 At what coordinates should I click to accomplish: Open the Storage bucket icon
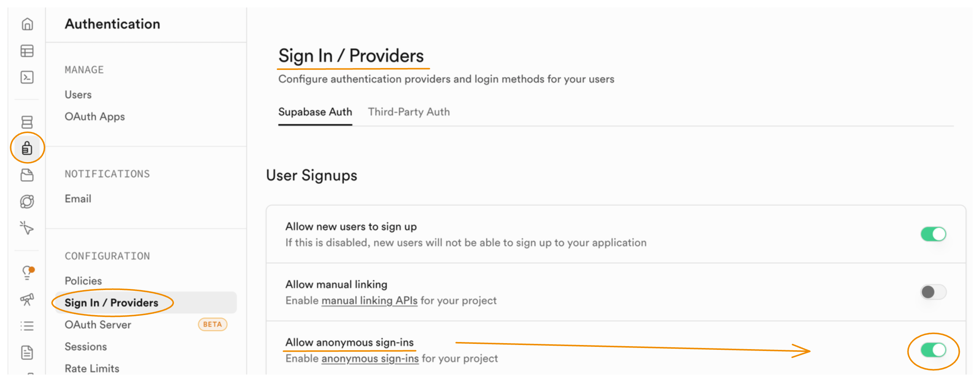click(27, 175)
